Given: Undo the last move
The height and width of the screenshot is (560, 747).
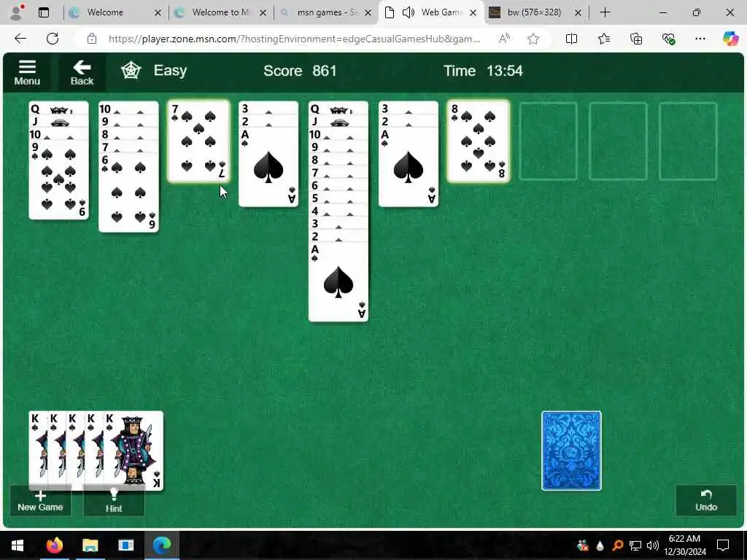Looking at the screenshot, I should click(706, 500).
